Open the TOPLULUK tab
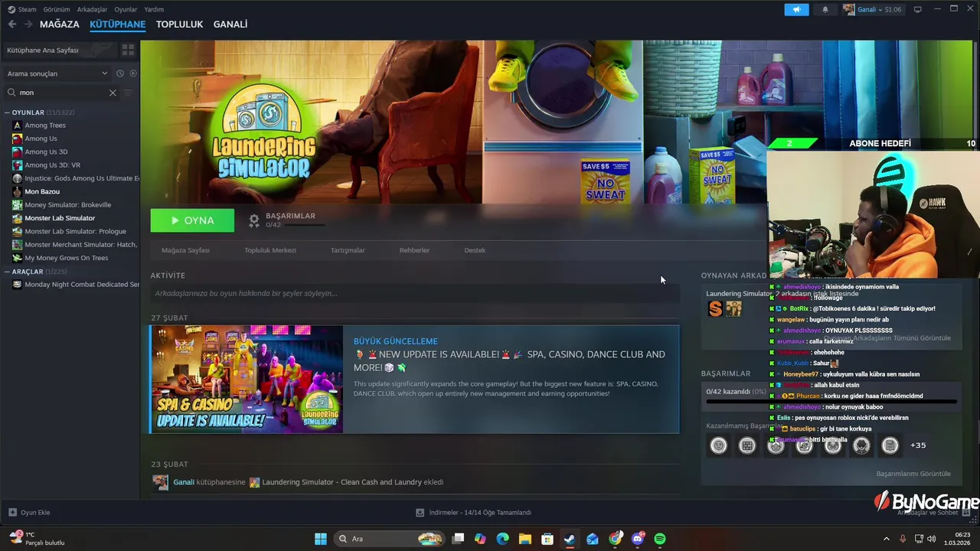980x551 pixels. point(179,24)
